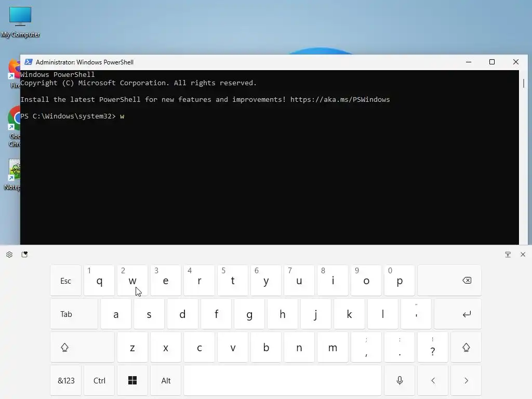The height and width of the screenshot is (399, 532).
Task: Tap the Tab key
Action: (x=74, y=314)
